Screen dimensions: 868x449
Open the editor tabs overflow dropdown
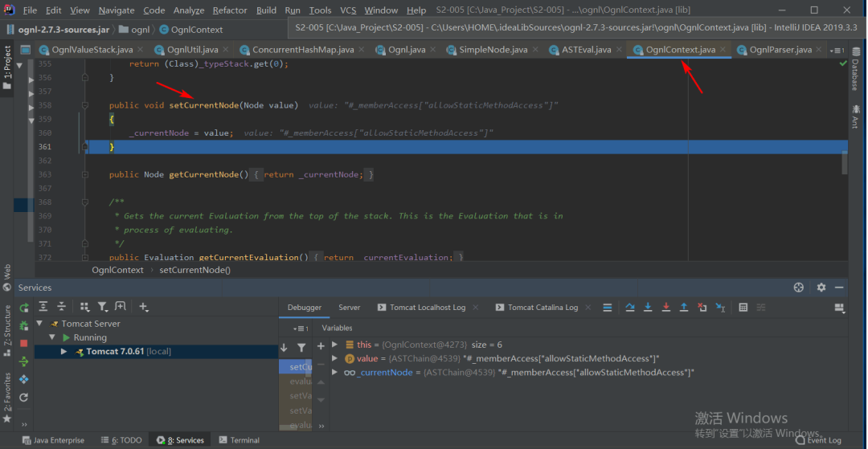pyautogui.click(x=837, y=51)
